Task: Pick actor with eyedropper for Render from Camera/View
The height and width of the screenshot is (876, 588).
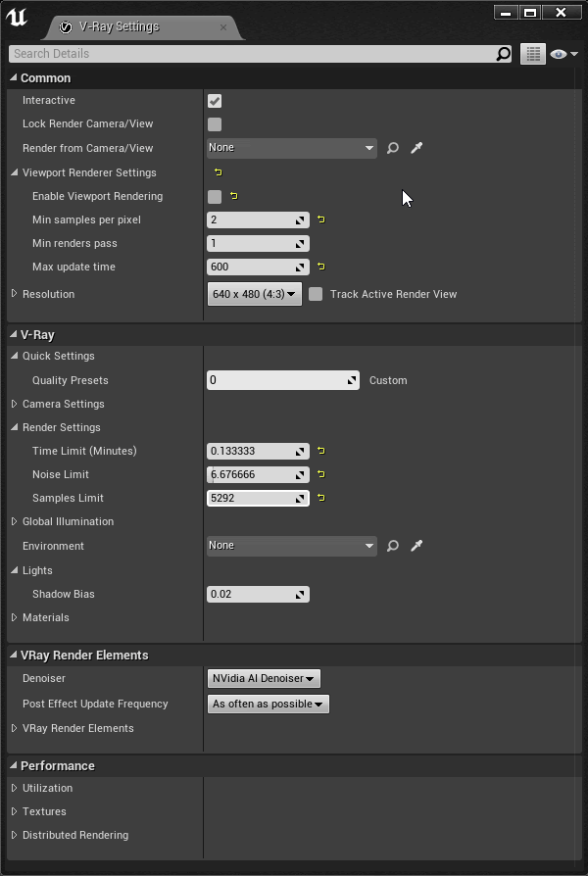Action: click(416, 148)
